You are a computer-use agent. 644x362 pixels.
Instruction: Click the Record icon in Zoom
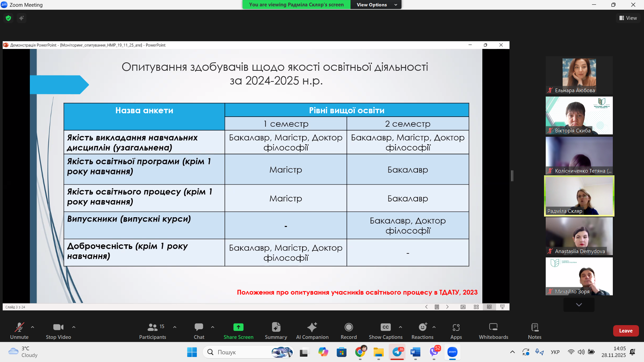pyautogui.click(x=348, y=330)
